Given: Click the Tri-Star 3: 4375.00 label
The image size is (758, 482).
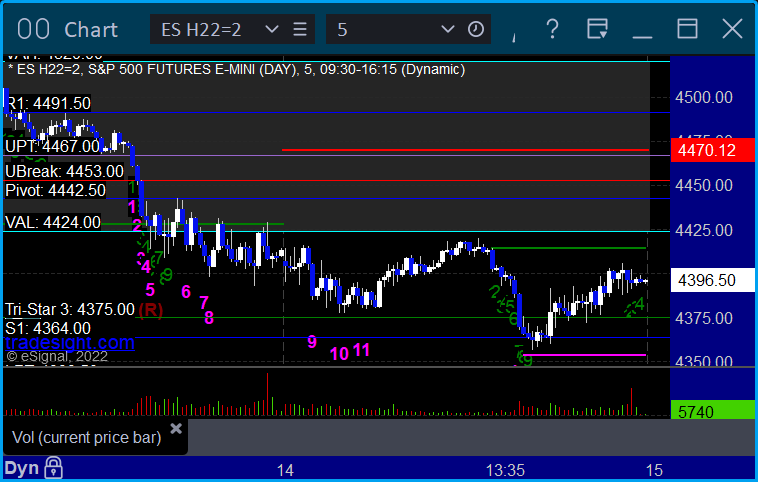Looking at the screenshot, I should click(70, 309).
